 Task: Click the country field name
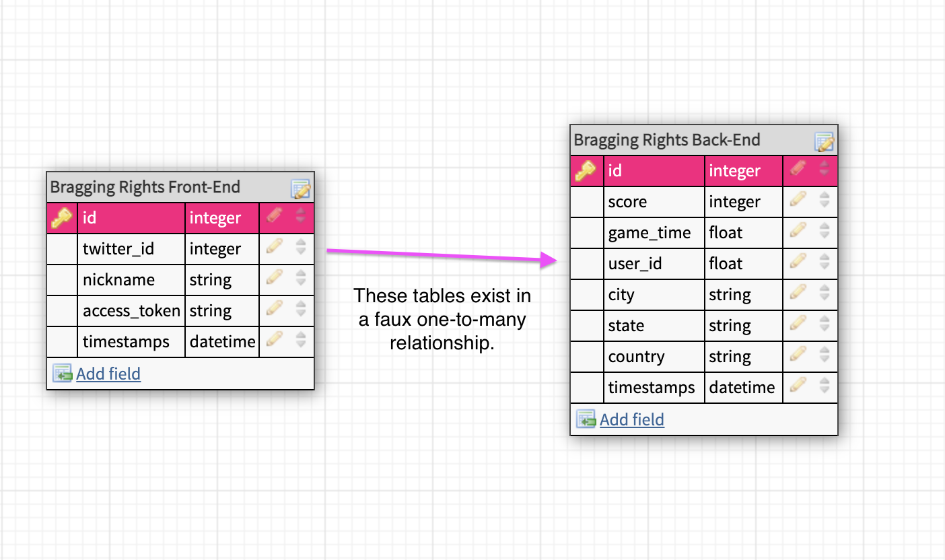point(636,357)
